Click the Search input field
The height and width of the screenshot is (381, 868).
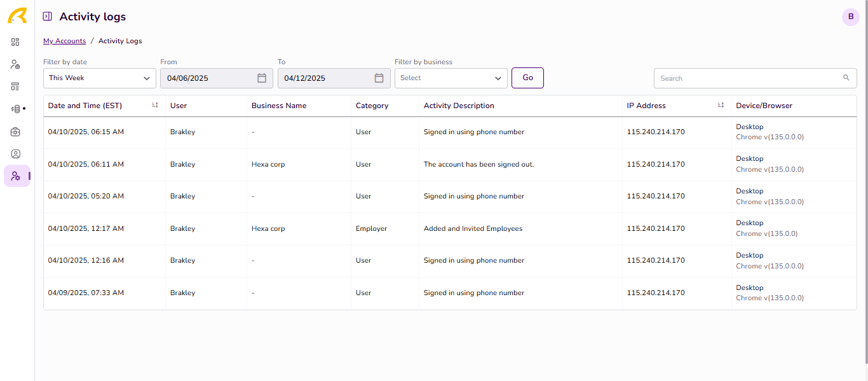point(756,78)
